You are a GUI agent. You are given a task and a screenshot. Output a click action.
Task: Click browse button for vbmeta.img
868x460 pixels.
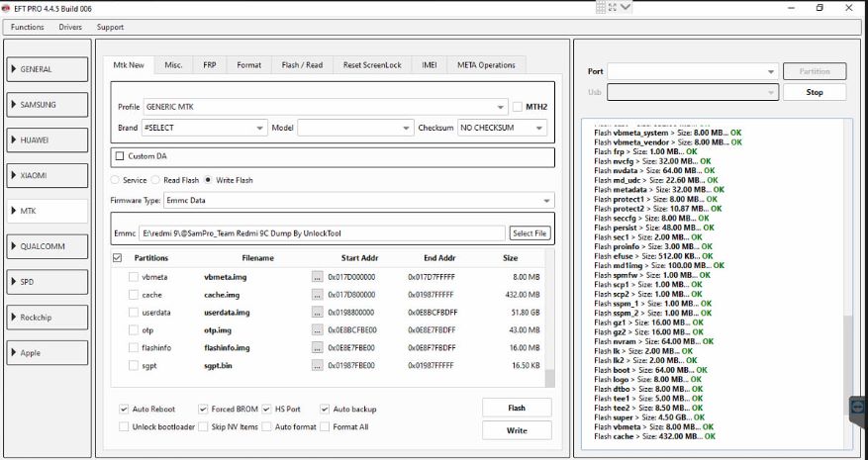click(317, 277)
